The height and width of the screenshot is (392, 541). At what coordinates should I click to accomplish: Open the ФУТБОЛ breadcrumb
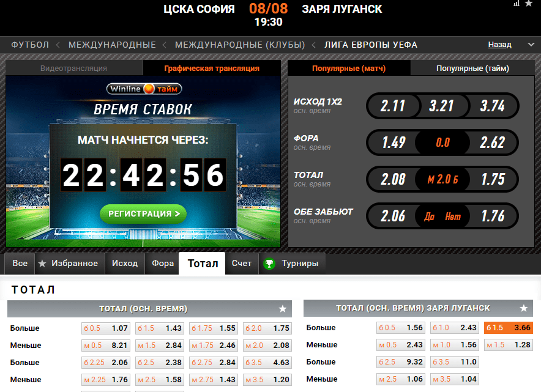30,45
